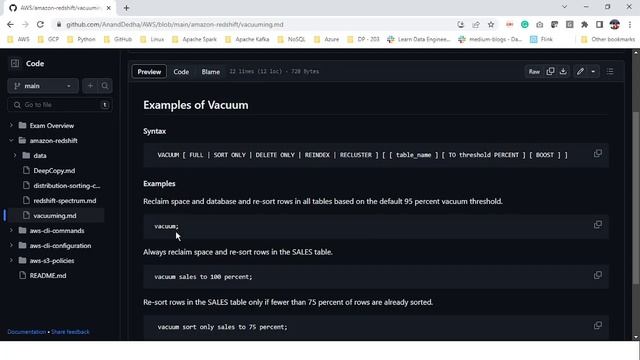640x360 pixels.
Task: Switch to Preview tab
Action: click(149, 72)
